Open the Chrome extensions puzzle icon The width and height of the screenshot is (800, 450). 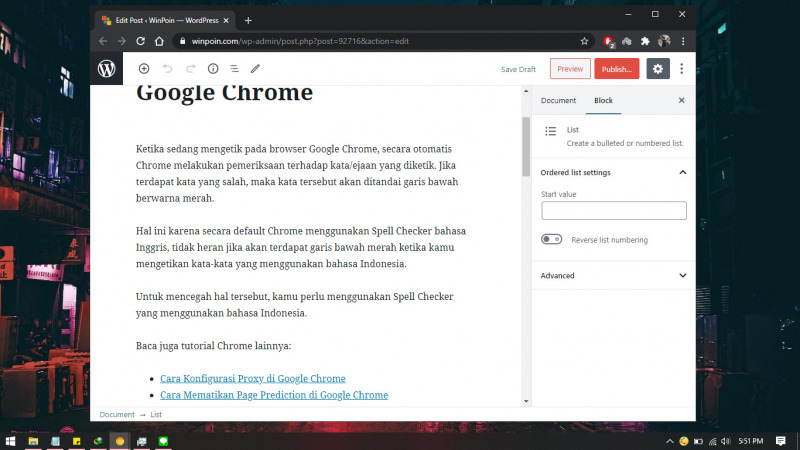pos(645,41)
